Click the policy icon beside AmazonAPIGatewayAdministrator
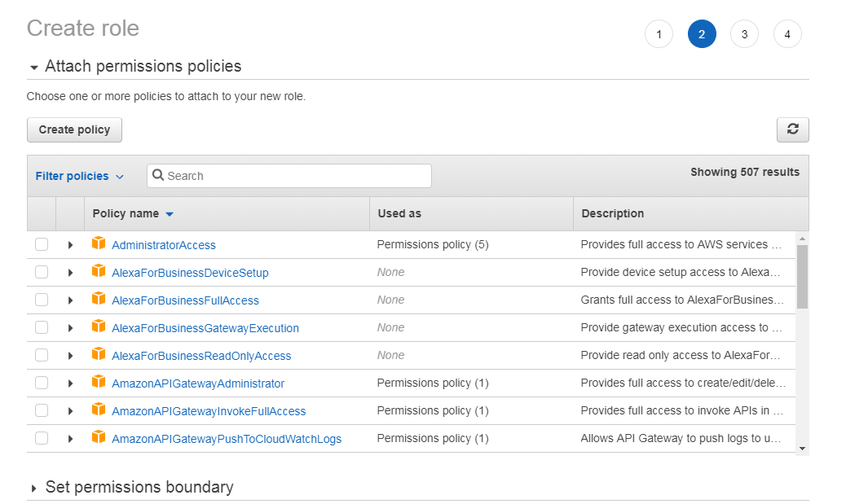 99,382
